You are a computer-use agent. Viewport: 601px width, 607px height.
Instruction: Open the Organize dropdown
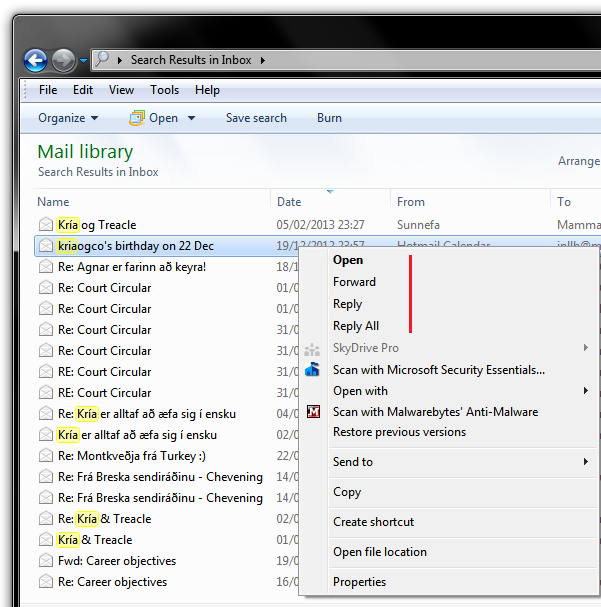(x=68, y=118)
